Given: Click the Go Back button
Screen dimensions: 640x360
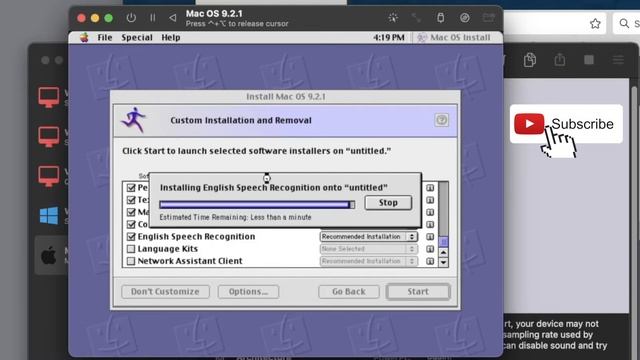Looking at the screenshot, I should (x=349, y=291).
